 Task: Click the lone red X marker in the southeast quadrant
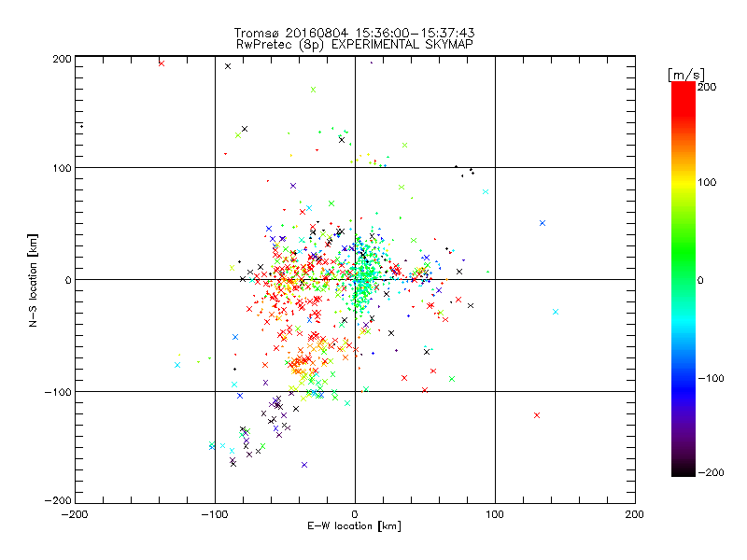pos(537,415)
